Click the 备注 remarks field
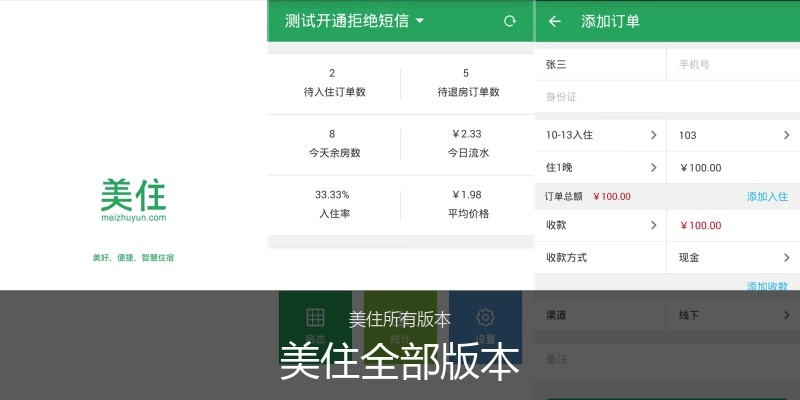The width and height of the screenshot is (800, 400). [x=667, y=359]
